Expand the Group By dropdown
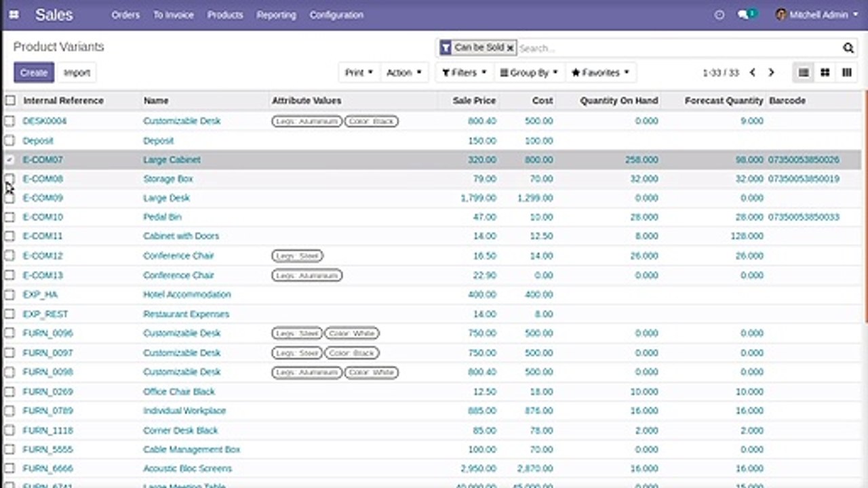This screenshot has height=488, width=868. click(529, 73)
